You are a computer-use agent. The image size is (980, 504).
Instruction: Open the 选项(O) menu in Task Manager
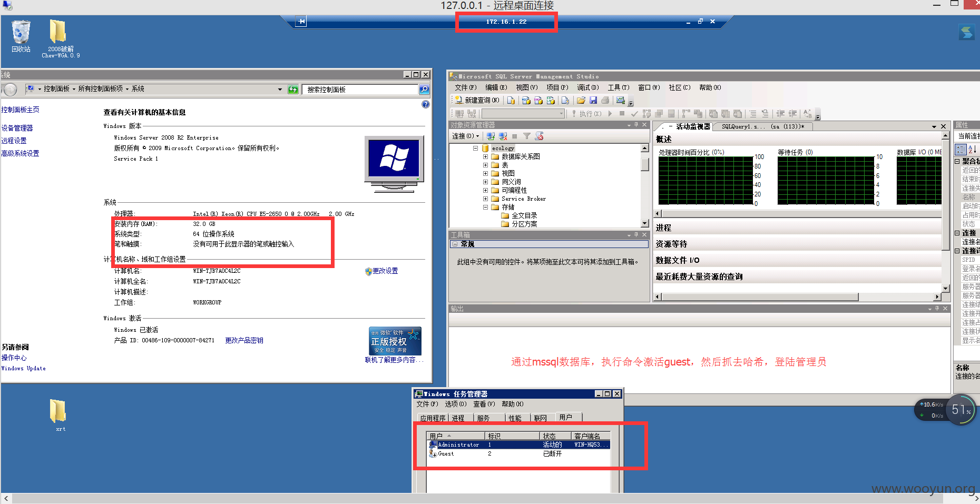[456, 404]
